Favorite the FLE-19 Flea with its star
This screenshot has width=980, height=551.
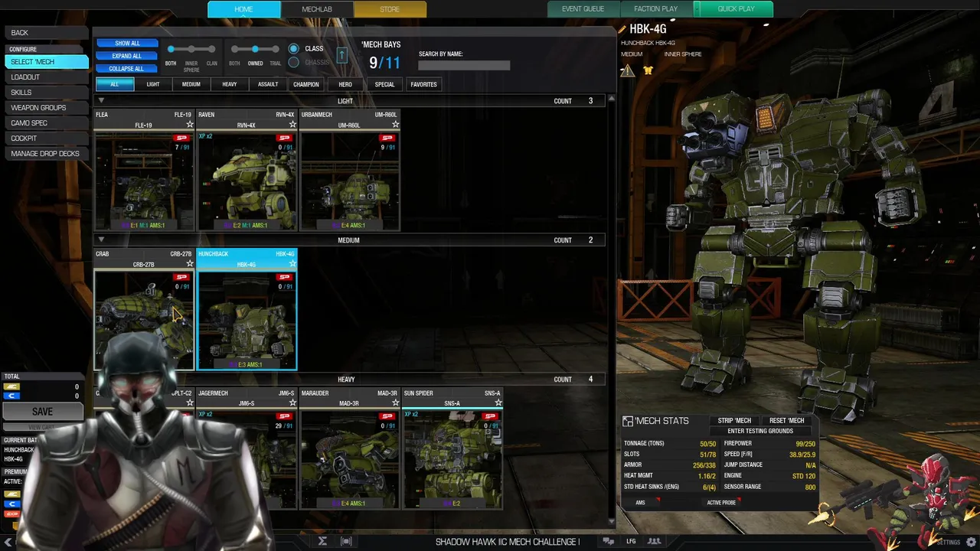(x=189, y=124)
